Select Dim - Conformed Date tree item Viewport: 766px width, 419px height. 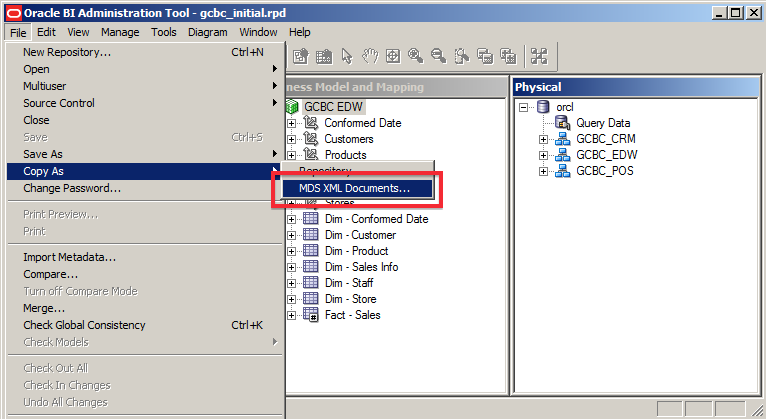coord(377,219)
